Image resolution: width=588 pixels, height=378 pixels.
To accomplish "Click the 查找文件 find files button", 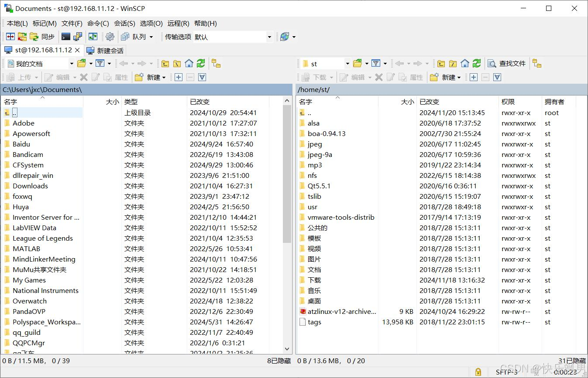I will pos(507,64).
